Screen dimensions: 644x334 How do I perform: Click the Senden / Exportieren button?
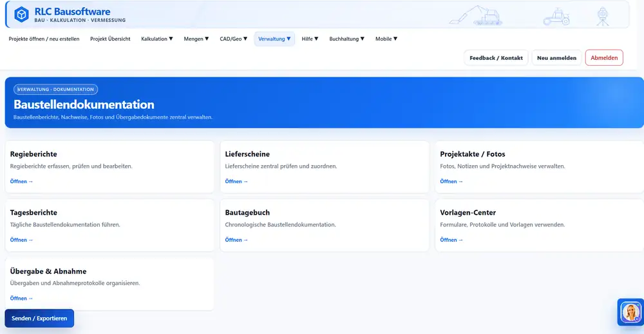pyautogui.click(x=39, y=319)
